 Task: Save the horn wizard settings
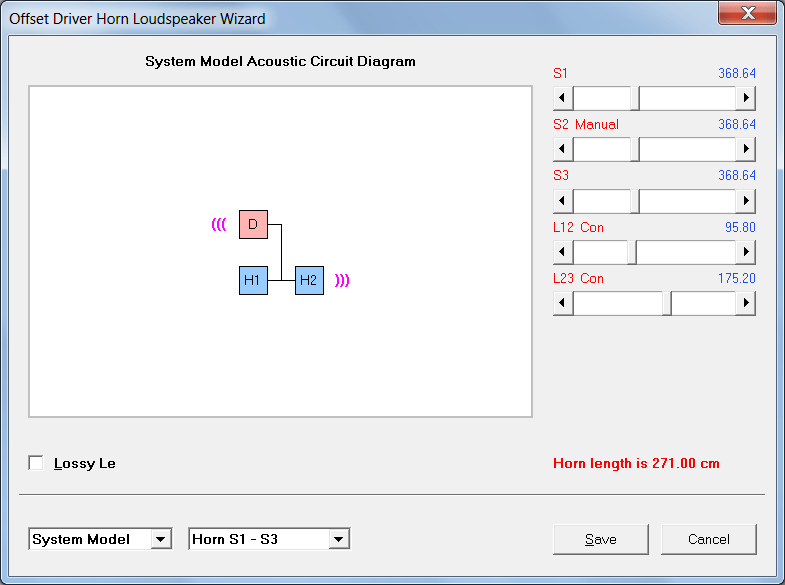(x=601, y=539)
